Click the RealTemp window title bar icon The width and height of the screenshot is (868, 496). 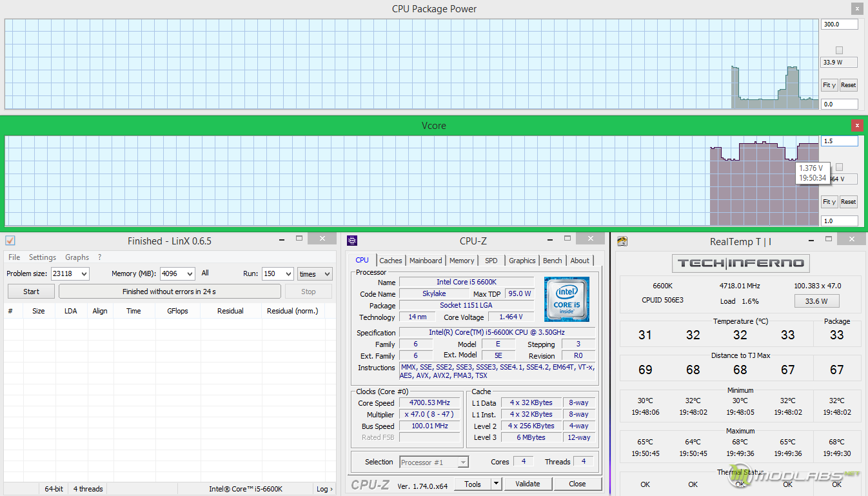pos(622,242)
